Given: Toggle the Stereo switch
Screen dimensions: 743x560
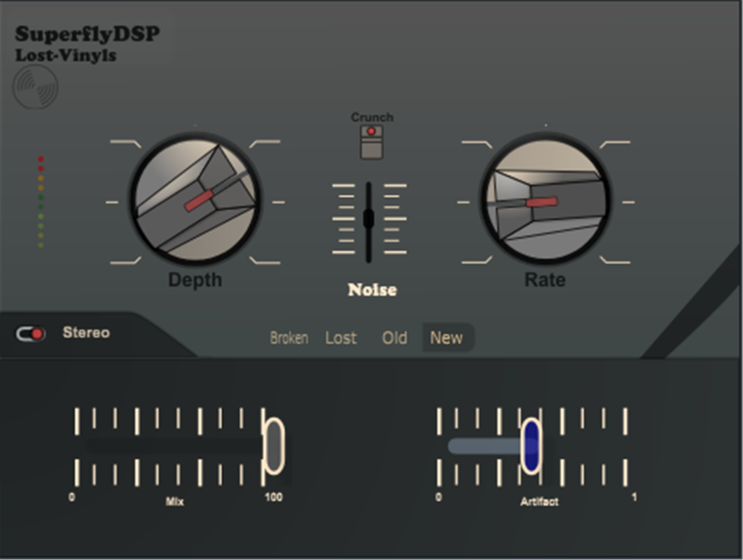Looking at the screenshot, I should coord(32,333).
